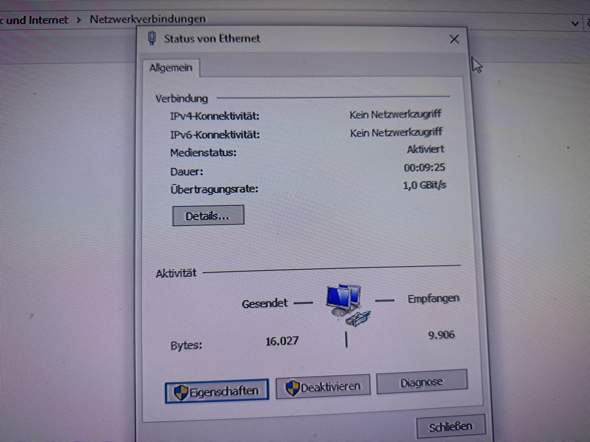Click the Empfangen label
The width and height of the screenshot is (590, 442).
coord(433,299)
